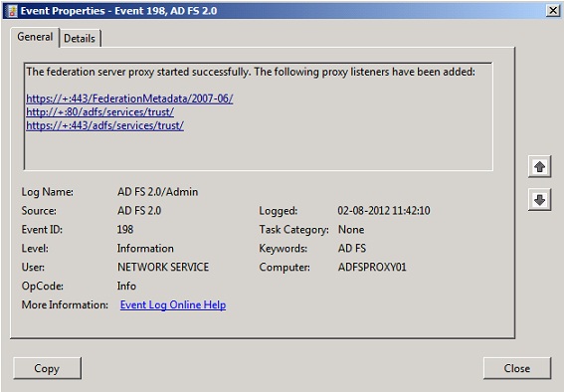Click the Level: label
The image size is (564, 392).
click(35, 248)
